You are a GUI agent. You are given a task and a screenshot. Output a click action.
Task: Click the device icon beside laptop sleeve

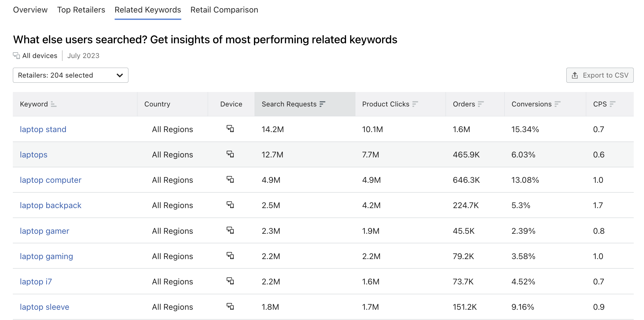click(x=231, y=307)
